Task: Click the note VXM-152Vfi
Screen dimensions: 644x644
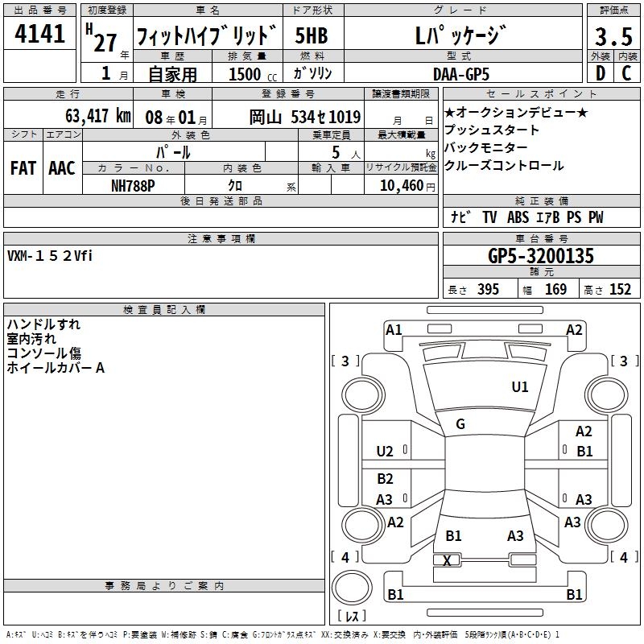Action: tap(50, 256)
